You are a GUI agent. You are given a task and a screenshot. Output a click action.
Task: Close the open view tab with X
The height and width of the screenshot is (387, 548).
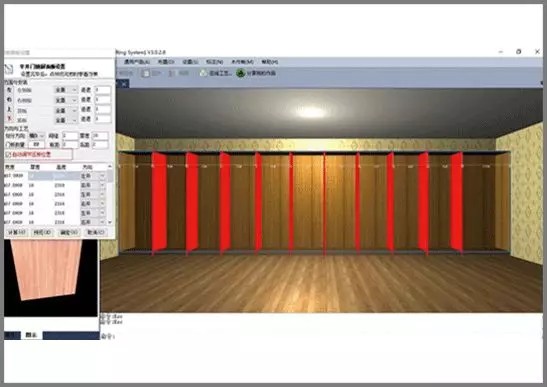click(x=124, y=84)
